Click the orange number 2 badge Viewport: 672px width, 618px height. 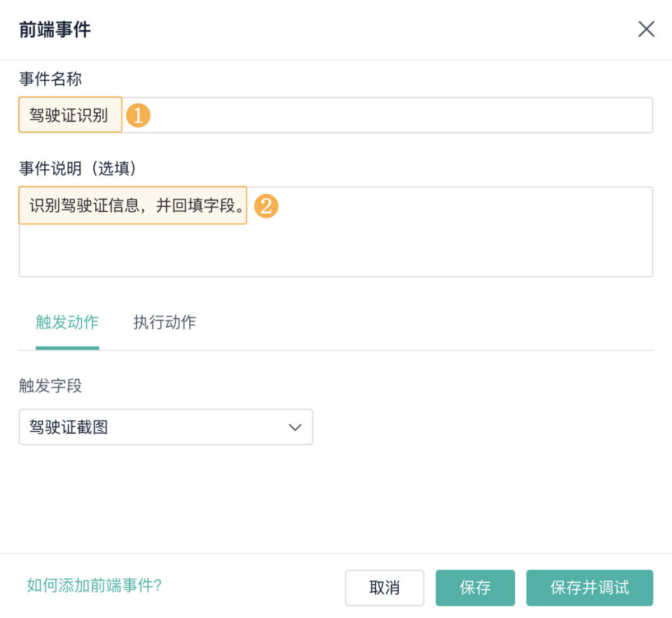pos(266,206)
